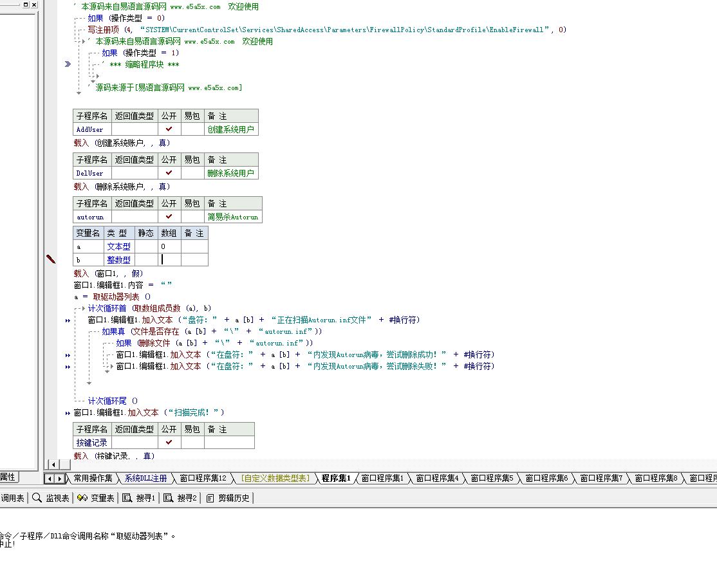Click the 删除系统用户 remark cell
This screenshot has width=717, height=588.
pyautogui.click(x=231, y=173)
